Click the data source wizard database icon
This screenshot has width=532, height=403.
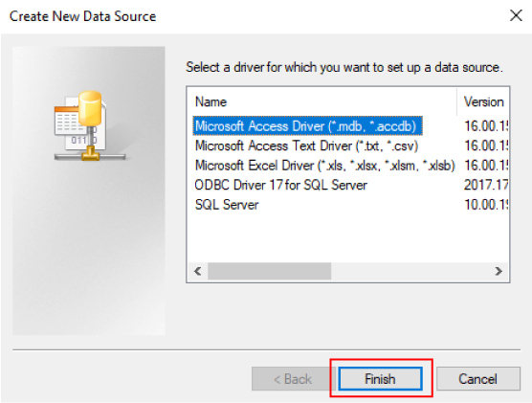pyautogui.click(x=90, y=125)
